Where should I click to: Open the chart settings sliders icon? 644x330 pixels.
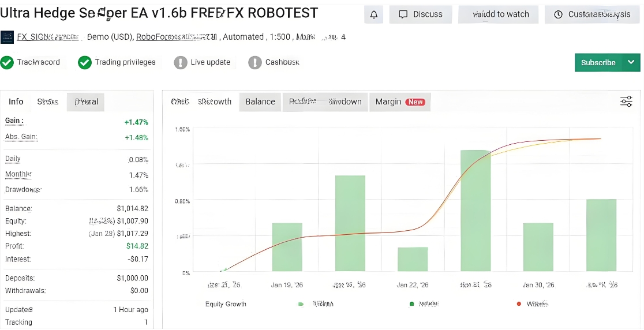pyautogui.click(x=626, y=102)
